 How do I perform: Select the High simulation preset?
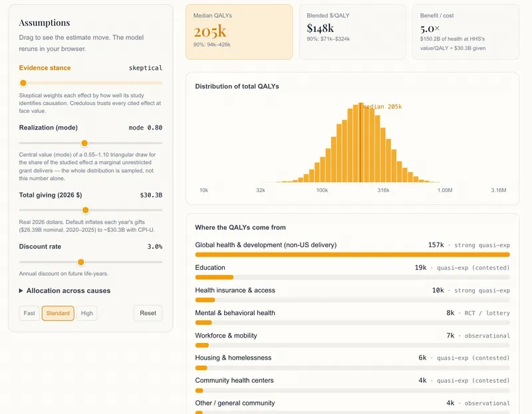(x=87, y=313)
